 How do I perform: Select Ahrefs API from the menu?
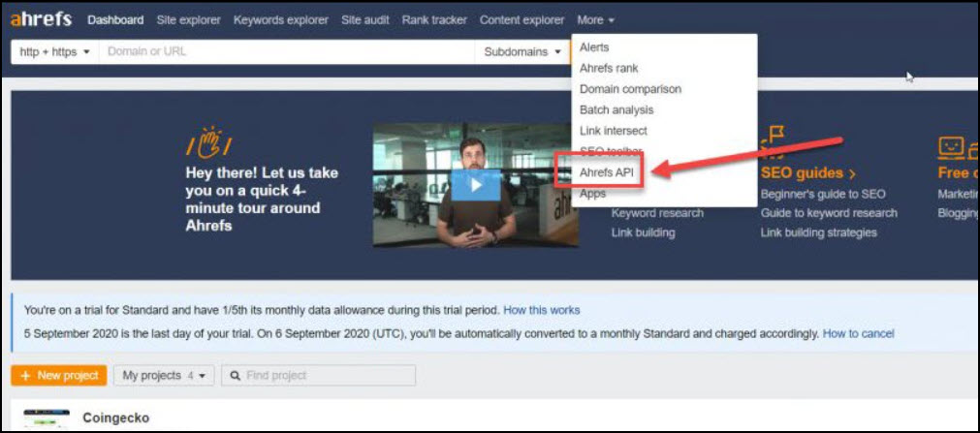pyautogui.click(x=606, y=172)
